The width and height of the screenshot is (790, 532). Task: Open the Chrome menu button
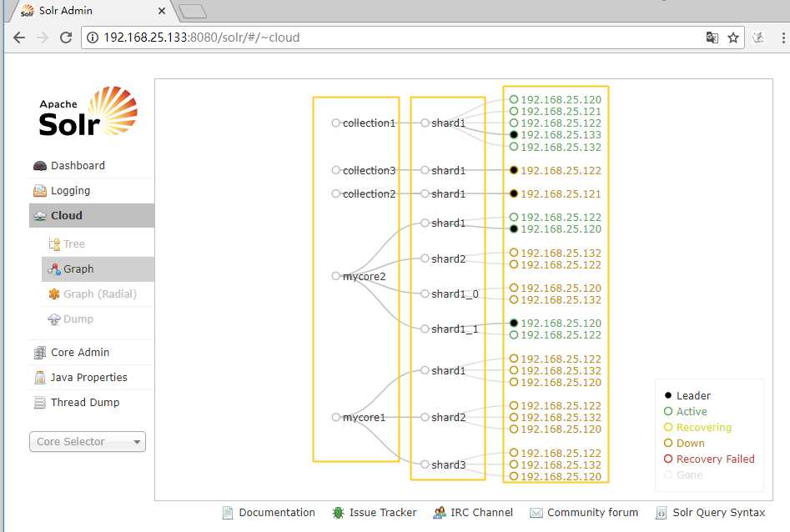coord(783,38)
